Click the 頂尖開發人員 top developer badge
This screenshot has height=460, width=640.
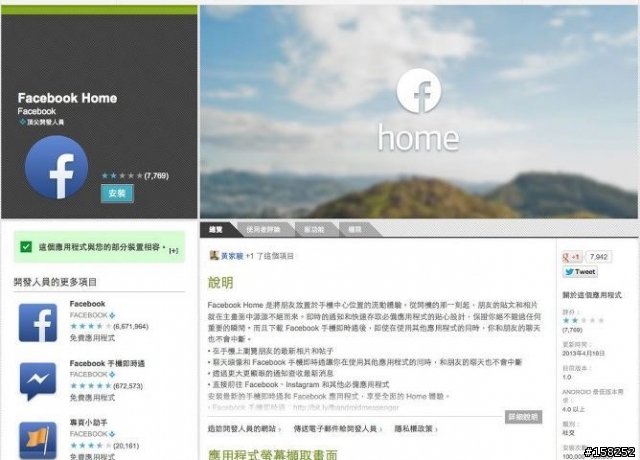tap(42, 122)
